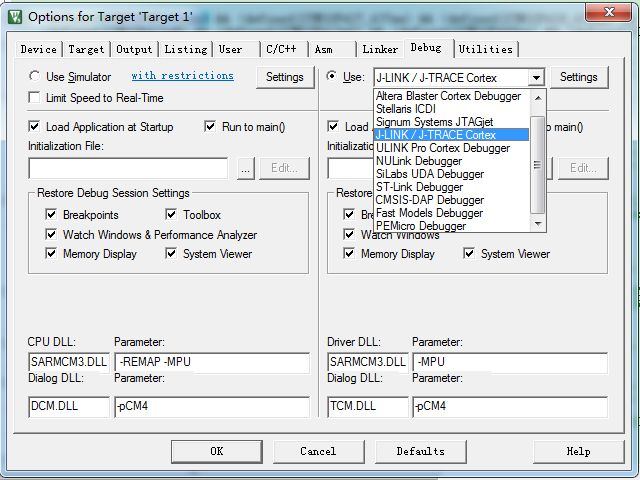This screenshot has height=480, width=640.
Task: Click CPU DLL field SARMCM3.DLL
Action: point(69,362)
